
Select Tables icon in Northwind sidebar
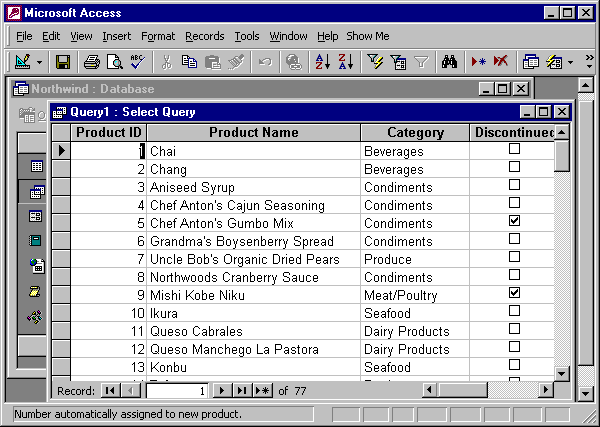(x=37, y=166)
